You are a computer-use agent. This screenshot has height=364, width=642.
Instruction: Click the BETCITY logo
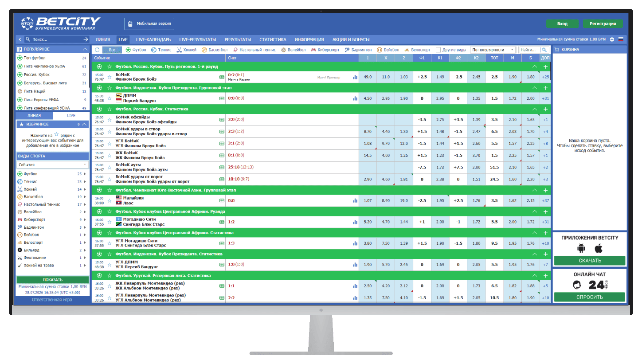point(61,23)
